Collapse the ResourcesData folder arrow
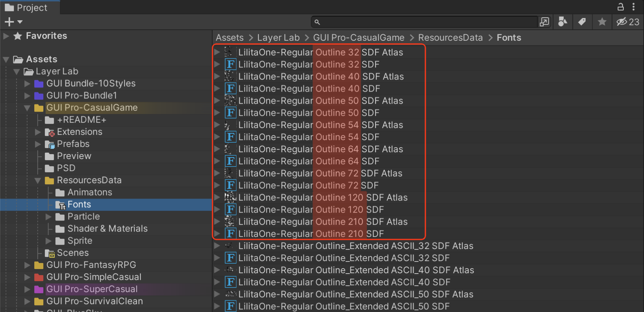This screenshot has height=312, width=644. [38, 180]
